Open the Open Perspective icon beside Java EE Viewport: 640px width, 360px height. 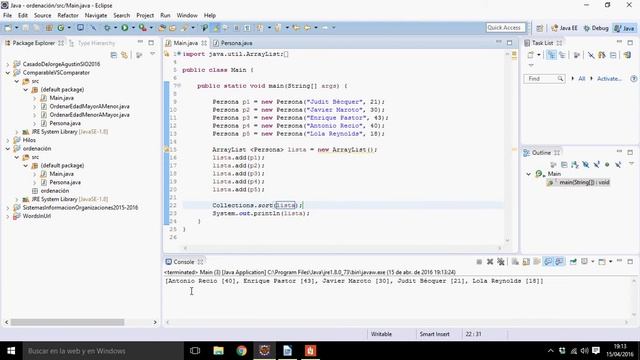point(540,28)
